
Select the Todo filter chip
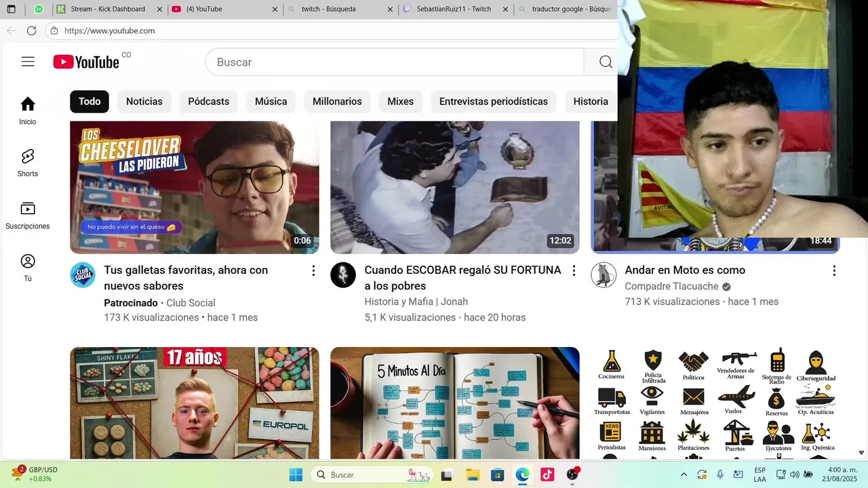coord(90,101)
